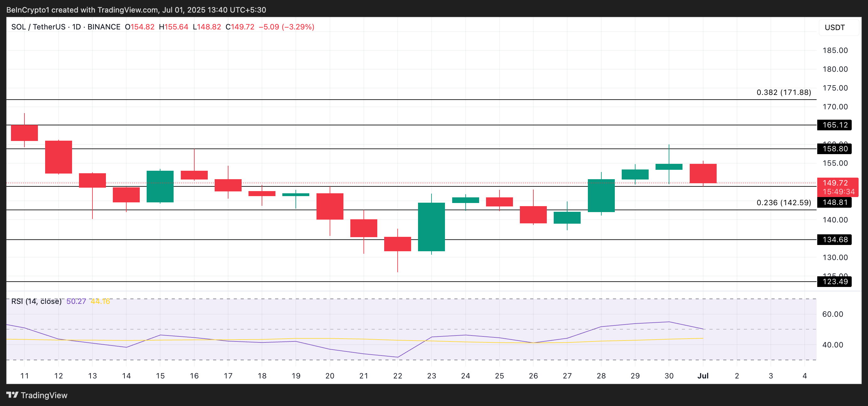Click the 123.49 support price label
The image size is (868, 406).
[x=835, y=282]
